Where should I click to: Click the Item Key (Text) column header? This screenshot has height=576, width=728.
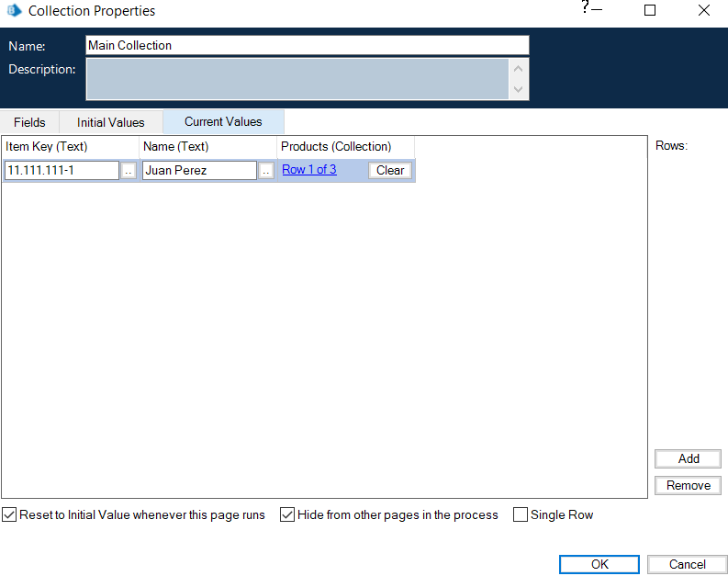pyautogui.click(x=70, y=147)
